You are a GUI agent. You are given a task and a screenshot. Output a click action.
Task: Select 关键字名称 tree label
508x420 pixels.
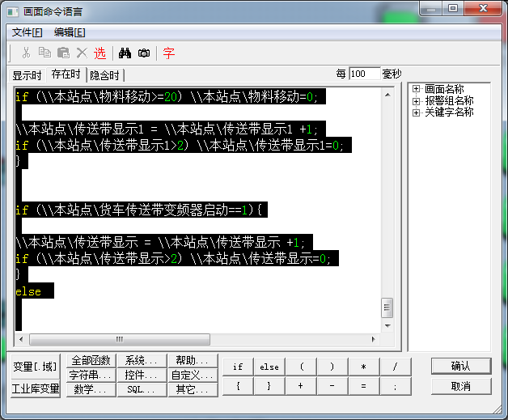[449, 112]
